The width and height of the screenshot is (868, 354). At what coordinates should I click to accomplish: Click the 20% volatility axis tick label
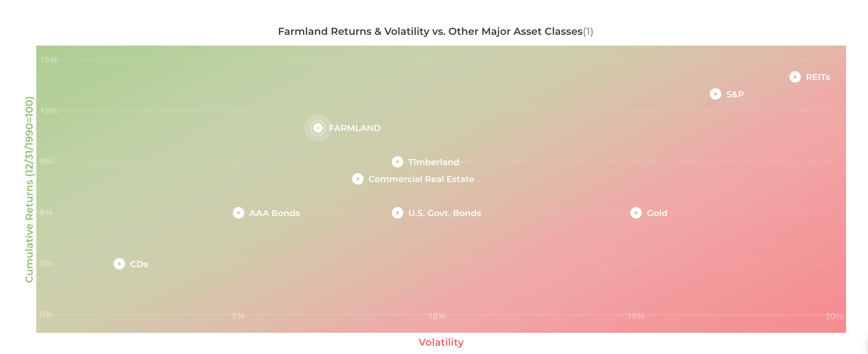tap(834, 316)
